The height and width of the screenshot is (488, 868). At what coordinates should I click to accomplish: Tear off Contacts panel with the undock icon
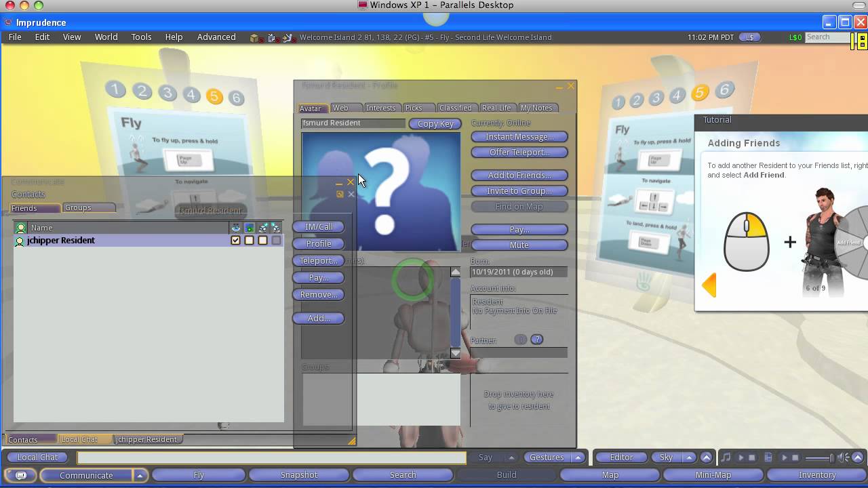pyautogui.click(x=340, y=195)
